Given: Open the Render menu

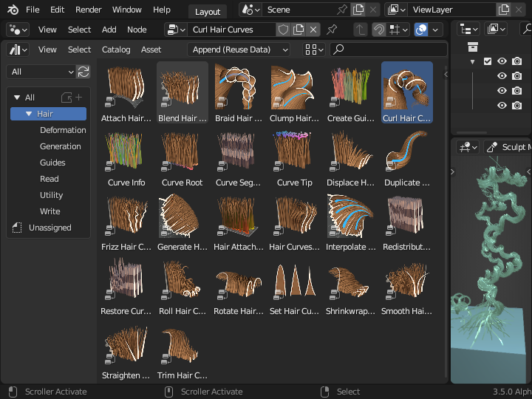Looking at the screenshot, I should point(88,10).
